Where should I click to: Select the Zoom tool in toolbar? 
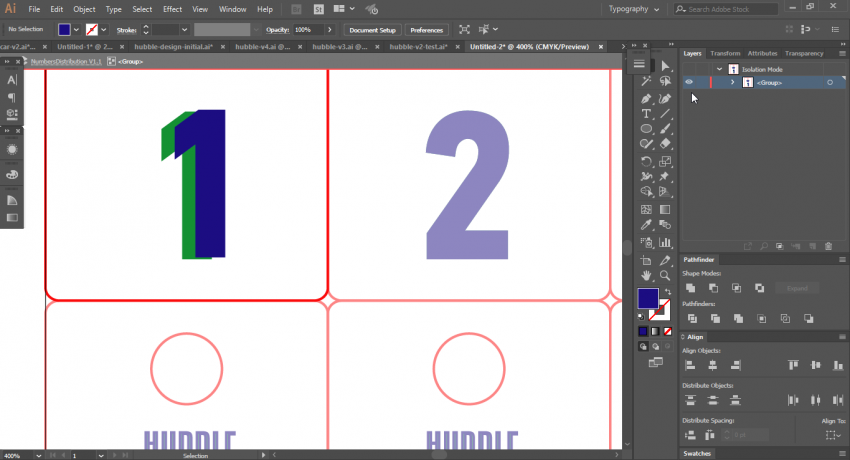(664, 274)
